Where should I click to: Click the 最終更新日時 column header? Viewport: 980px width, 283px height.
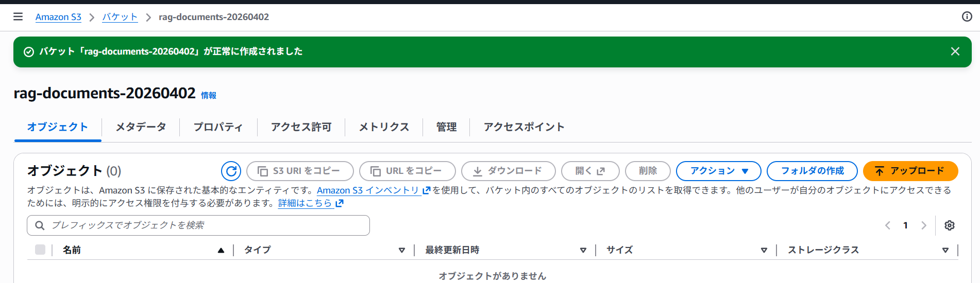[452, 250]
